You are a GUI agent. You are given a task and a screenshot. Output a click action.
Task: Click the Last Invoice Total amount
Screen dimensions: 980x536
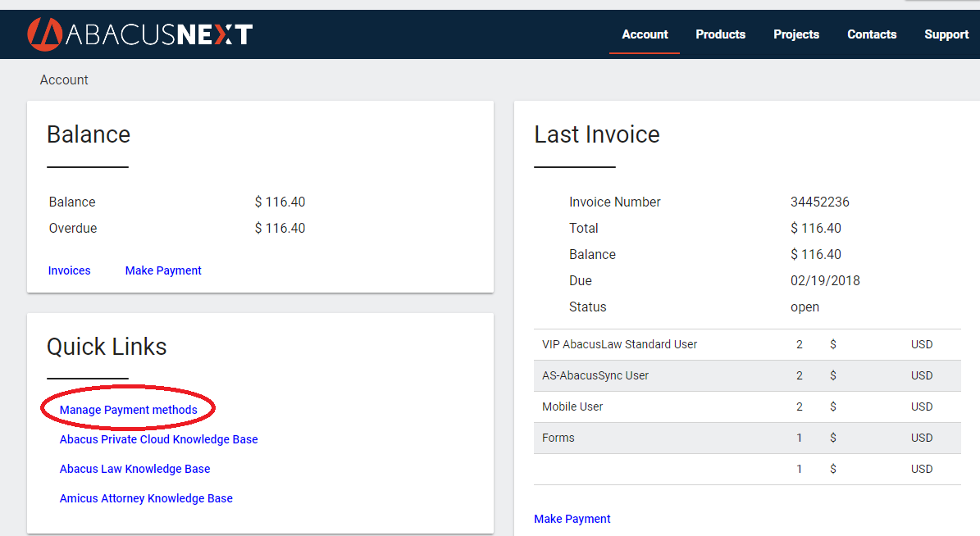pyautogui.click(x=816, y=228)
